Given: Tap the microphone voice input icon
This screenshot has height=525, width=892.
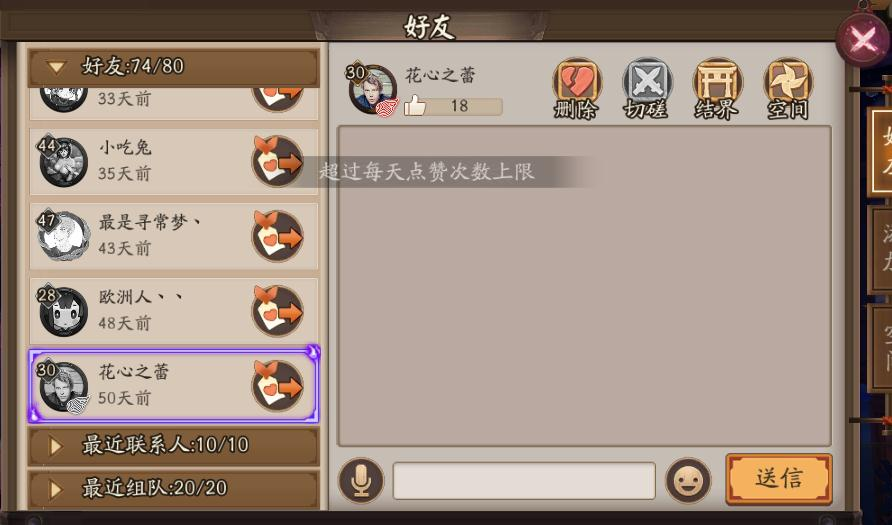Looking at the screenshot, I should [x=361, y=481].
